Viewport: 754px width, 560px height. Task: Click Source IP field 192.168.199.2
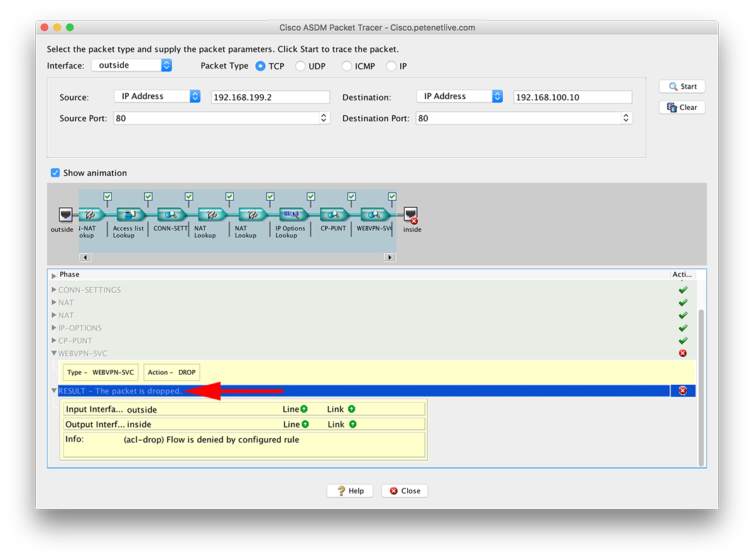pos(270,97)
